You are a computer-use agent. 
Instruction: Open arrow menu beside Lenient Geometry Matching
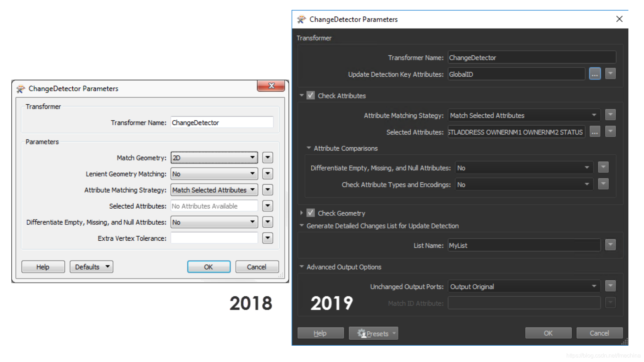[x=268, y=174]
